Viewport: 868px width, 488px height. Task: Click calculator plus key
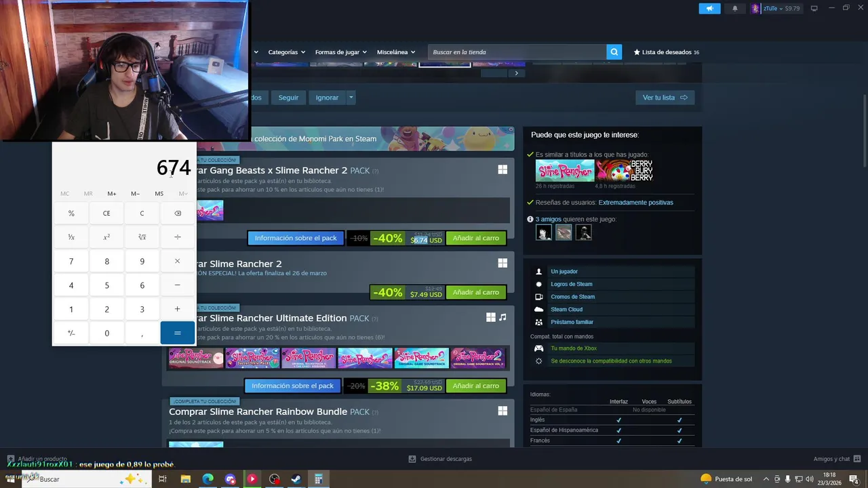(178, 309)
